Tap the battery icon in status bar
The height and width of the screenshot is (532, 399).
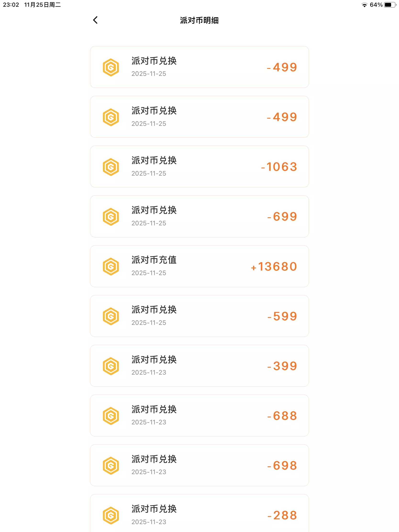pos(390,5)
